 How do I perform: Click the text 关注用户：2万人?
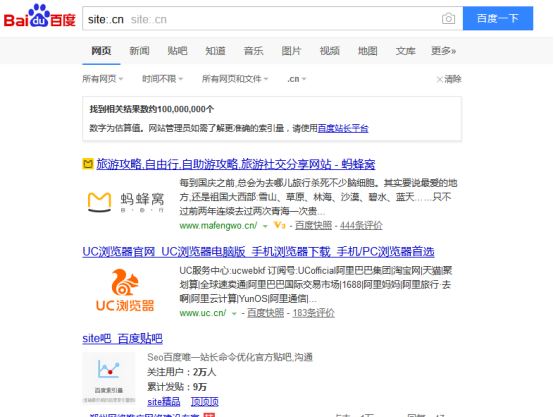tap(182, 372)
